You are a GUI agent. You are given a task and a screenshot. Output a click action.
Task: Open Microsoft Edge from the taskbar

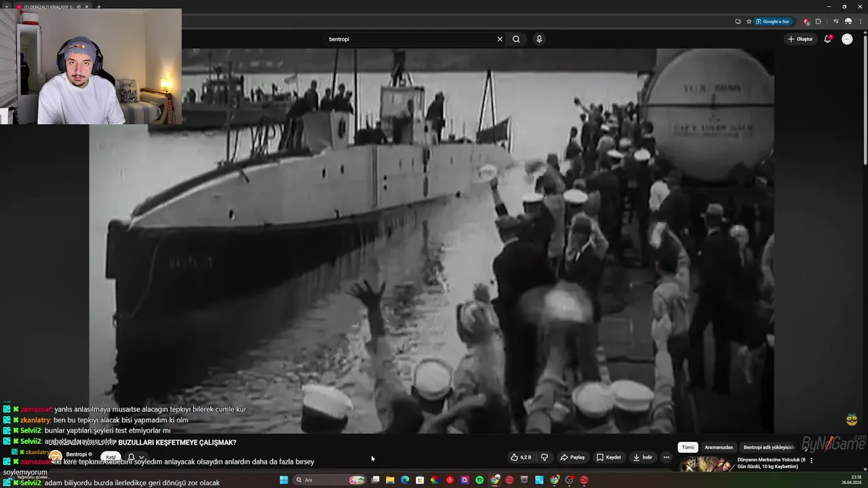[x=405, y=480]
